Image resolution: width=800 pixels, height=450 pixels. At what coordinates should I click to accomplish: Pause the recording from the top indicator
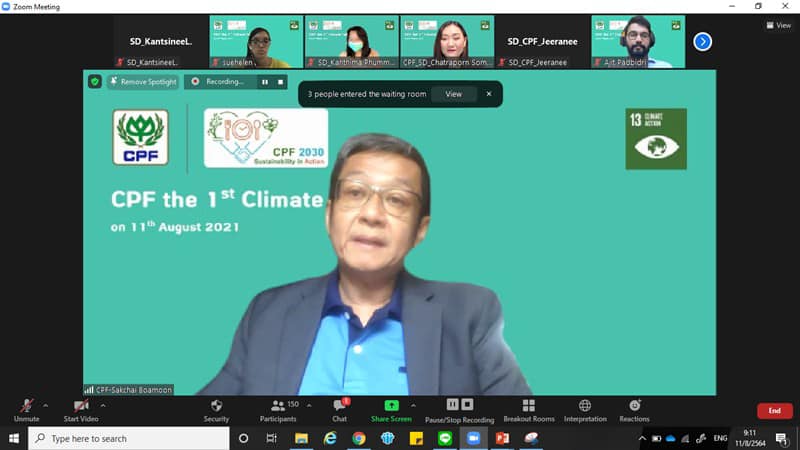(x=265, y=82)
